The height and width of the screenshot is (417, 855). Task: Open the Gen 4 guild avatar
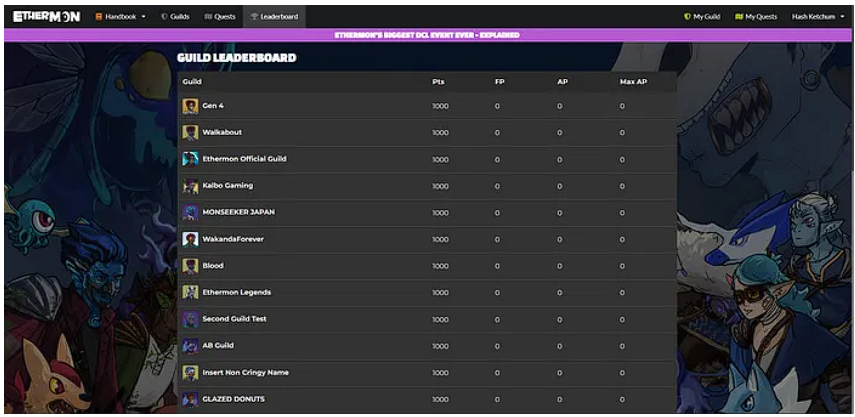click(x=190, y=106)
